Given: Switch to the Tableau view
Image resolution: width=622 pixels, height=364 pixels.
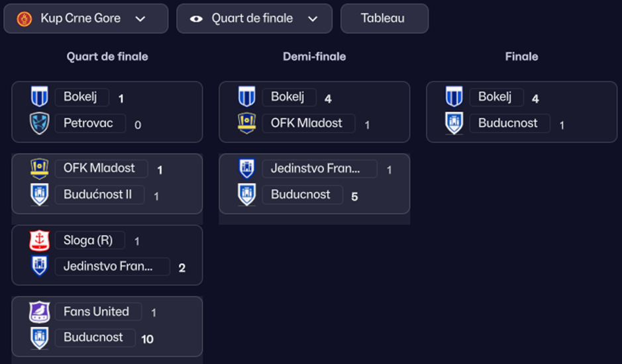Looking at the screenshot, I should [384, 19].
